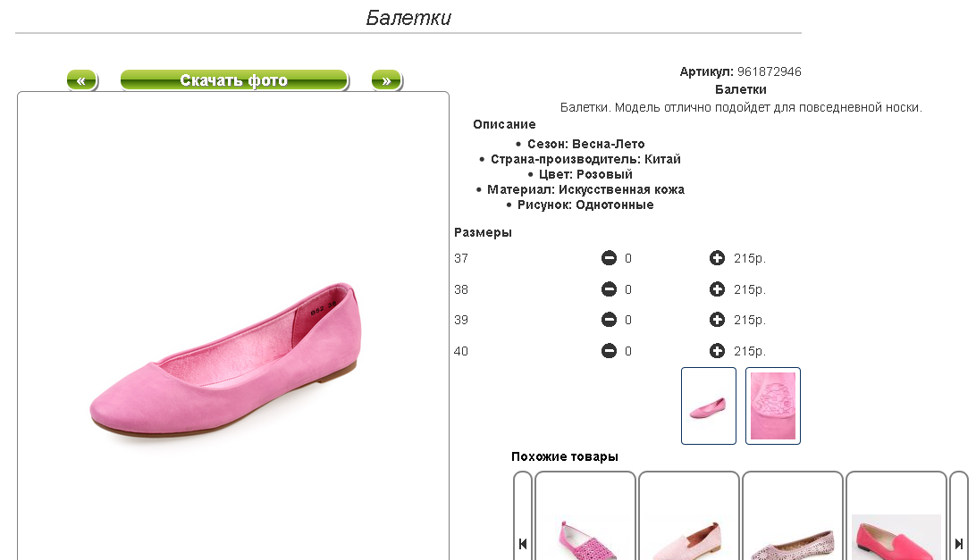Go to next photo with » button
Viewport: 976px width, 560px height.
click(386, 80)
